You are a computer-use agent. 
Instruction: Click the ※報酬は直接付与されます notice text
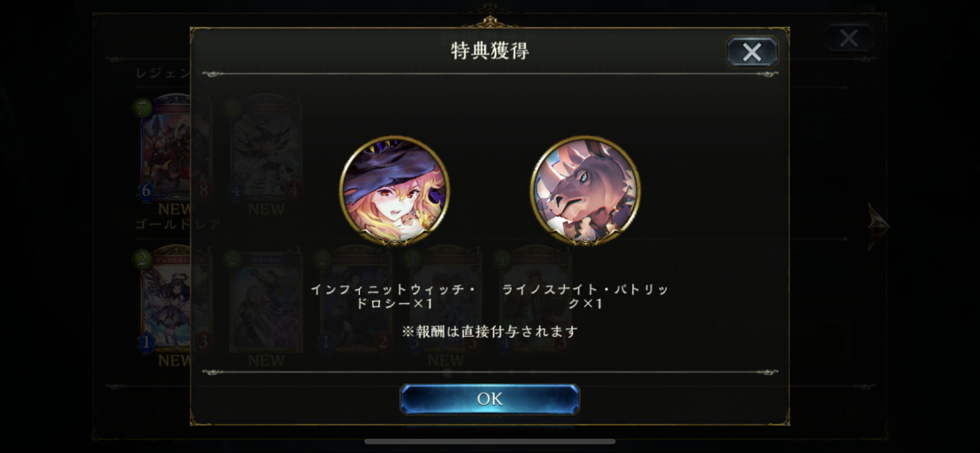[x=489, y=332]
